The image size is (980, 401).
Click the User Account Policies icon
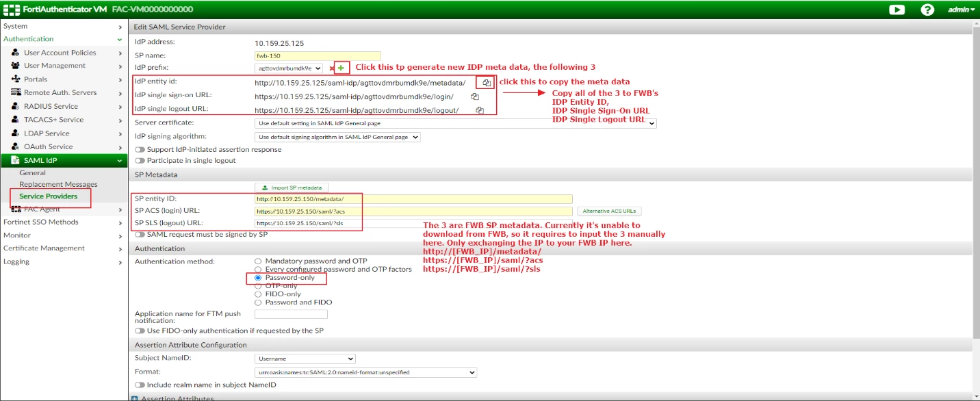[x=16, y=53]
